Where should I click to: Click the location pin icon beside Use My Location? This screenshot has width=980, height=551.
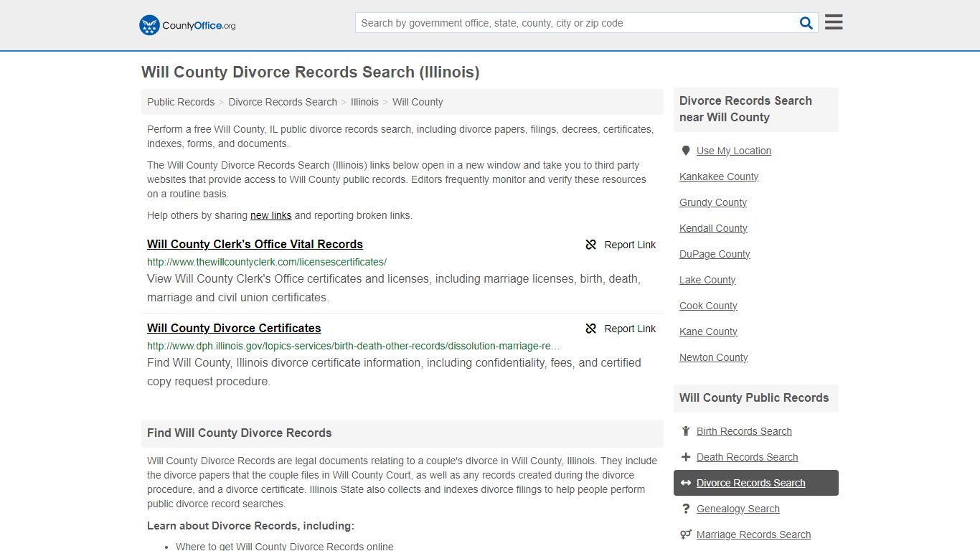(686, 151)
